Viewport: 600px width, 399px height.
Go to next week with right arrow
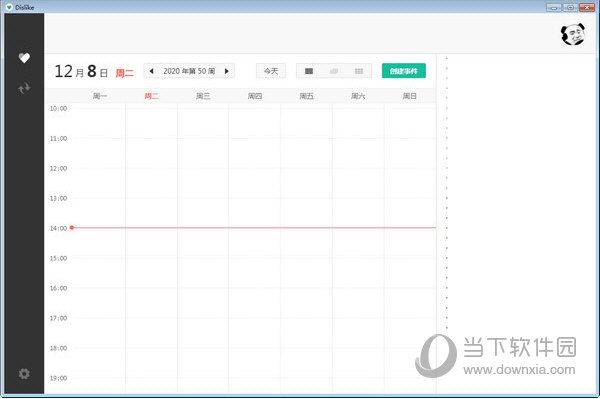(227, 71)
